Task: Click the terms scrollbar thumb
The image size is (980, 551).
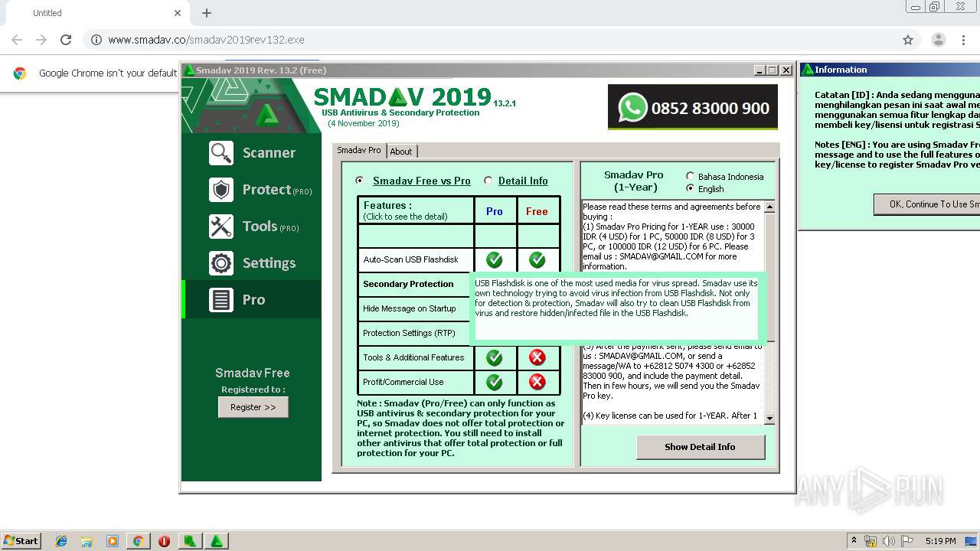Action: click(x=770, y=276)
